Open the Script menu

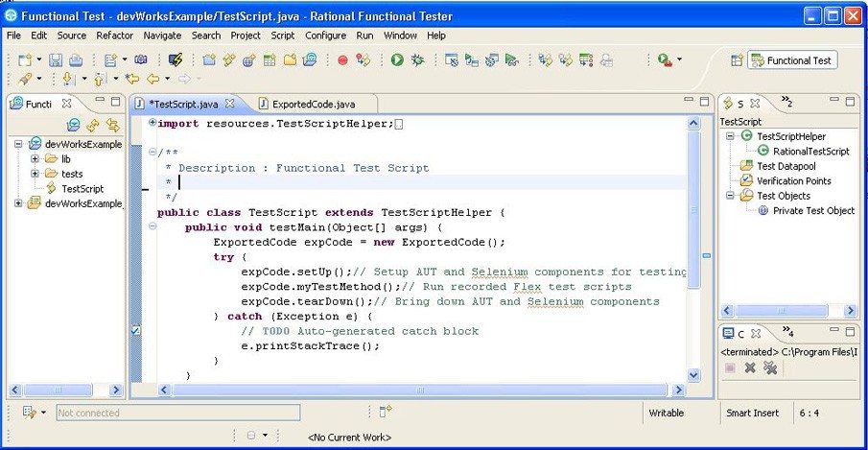click(x=282, y=36)
